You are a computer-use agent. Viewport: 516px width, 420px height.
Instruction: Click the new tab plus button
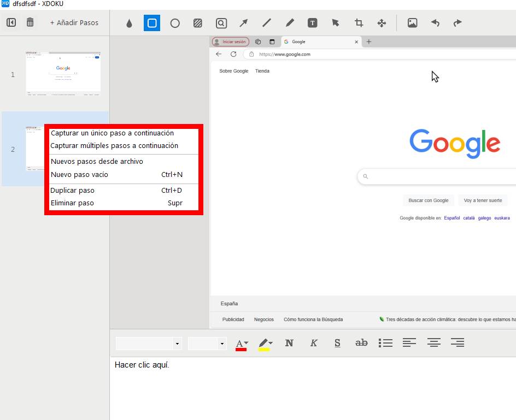369,42
